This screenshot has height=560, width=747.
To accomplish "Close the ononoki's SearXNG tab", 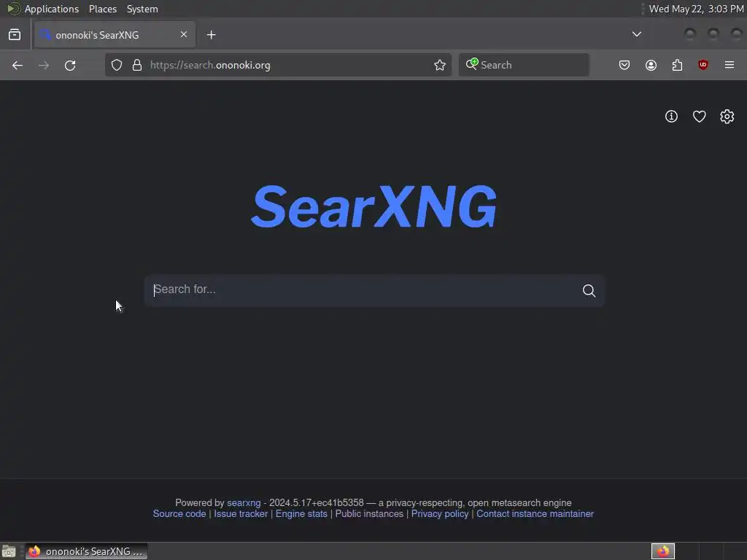I will (184, 34).
